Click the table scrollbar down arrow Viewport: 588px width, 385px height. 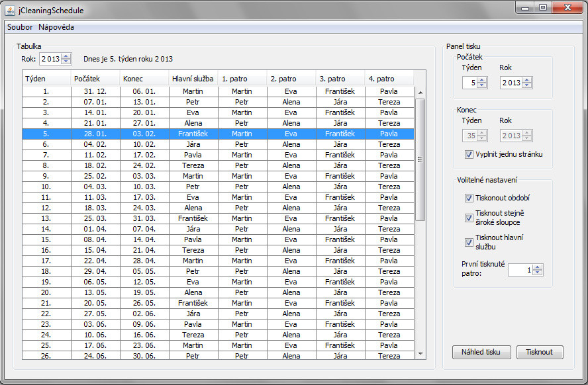point(420,353)
